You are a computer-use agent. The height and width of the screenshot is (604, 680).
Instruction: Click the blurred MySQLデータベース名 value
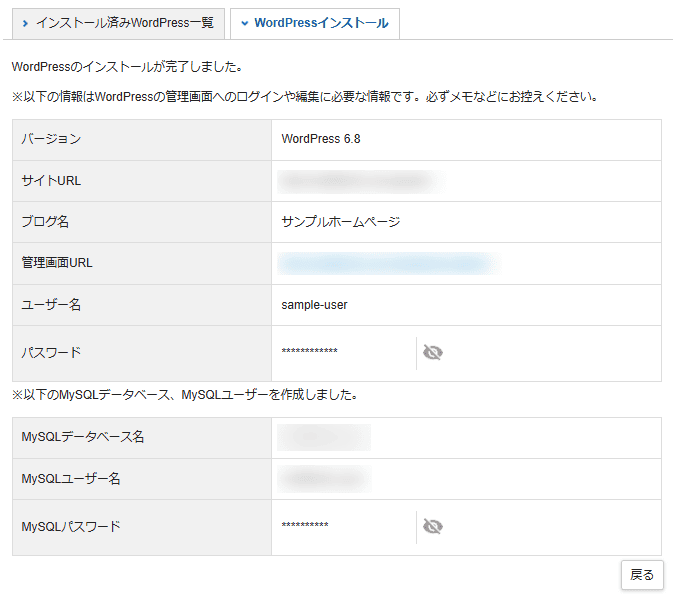(324, 437)
